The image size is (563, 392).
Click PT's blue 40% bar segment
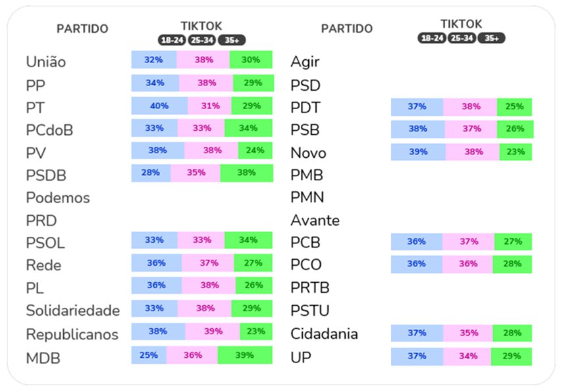point(159,106)
